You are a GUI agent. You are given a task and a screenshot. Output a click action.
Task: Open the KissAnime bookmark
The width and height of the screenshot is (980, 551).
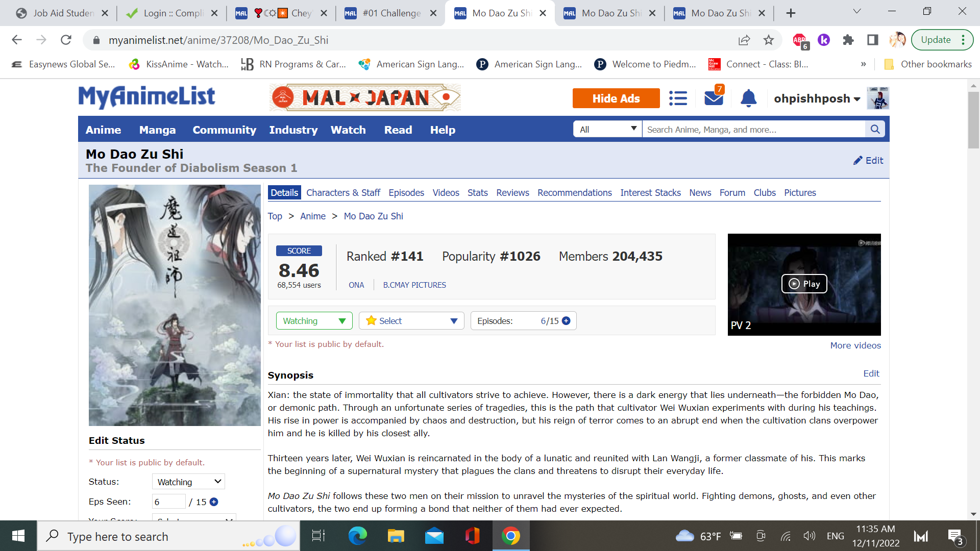[x=179, y=64]
